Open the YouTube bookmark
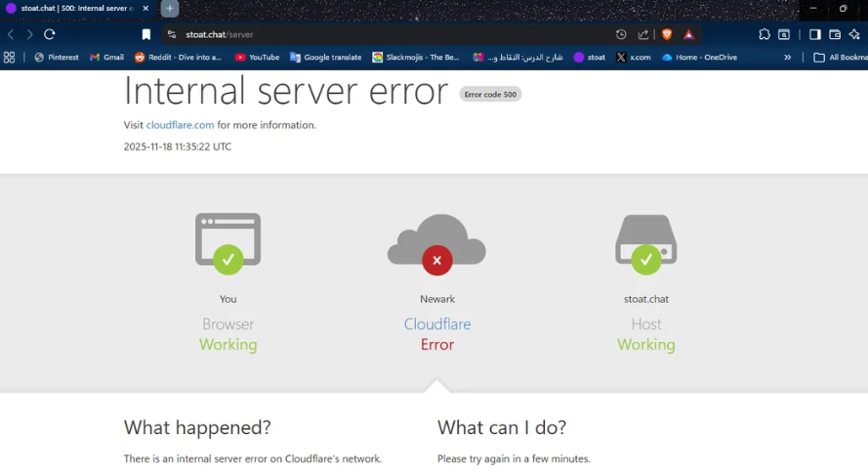The image size is (868, 474). [x=258, y=58]
